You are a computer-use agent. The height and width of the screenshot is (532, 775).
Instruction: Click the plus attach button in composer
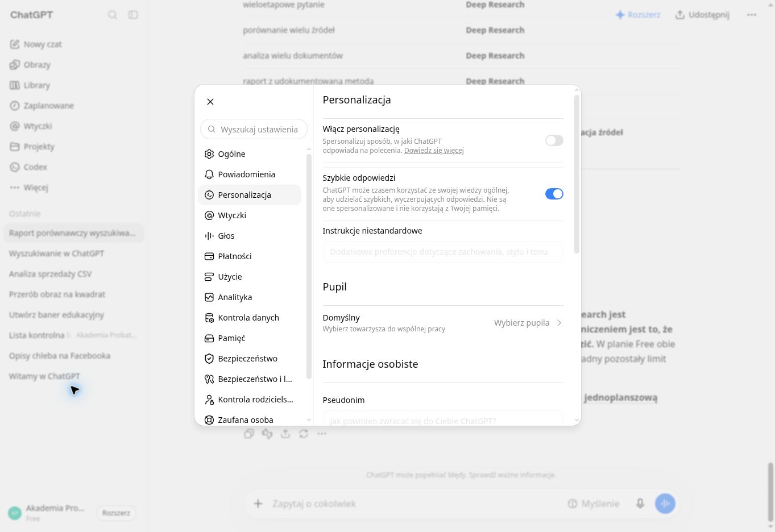point(258,504)
